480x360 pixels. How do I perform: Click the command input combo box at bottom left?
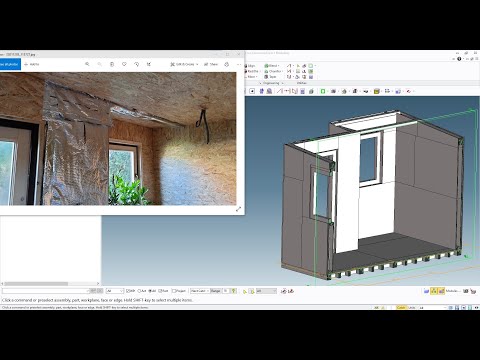(x=46, y=291)
